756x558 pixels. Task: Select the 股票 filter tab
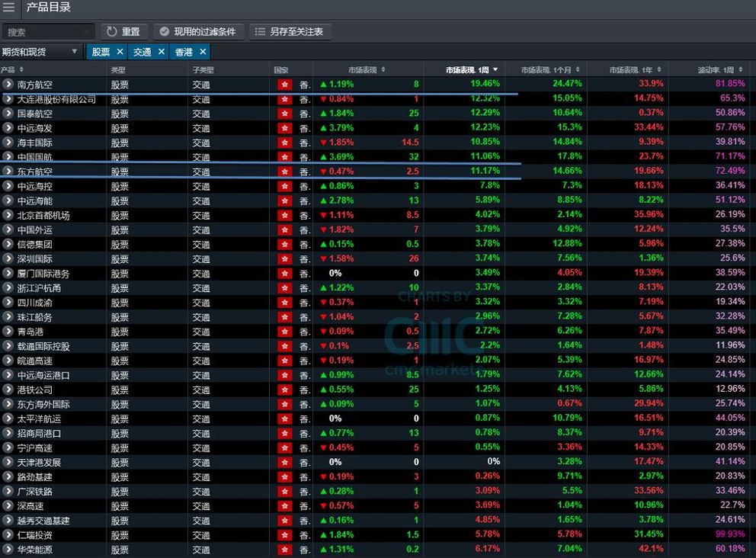click(101, 52)
